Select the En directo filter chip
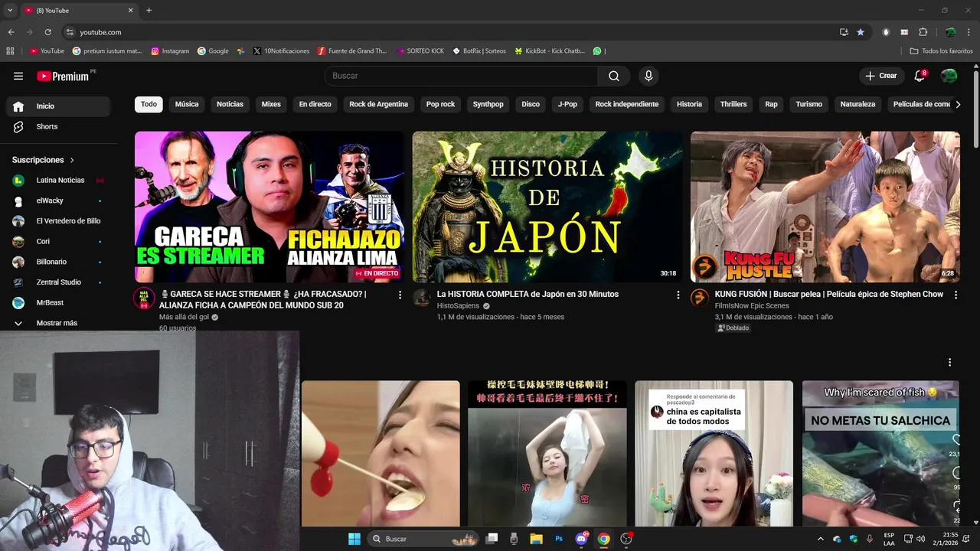Image resolution: width=980 pixels, height=551 pixels. [315, 104]
